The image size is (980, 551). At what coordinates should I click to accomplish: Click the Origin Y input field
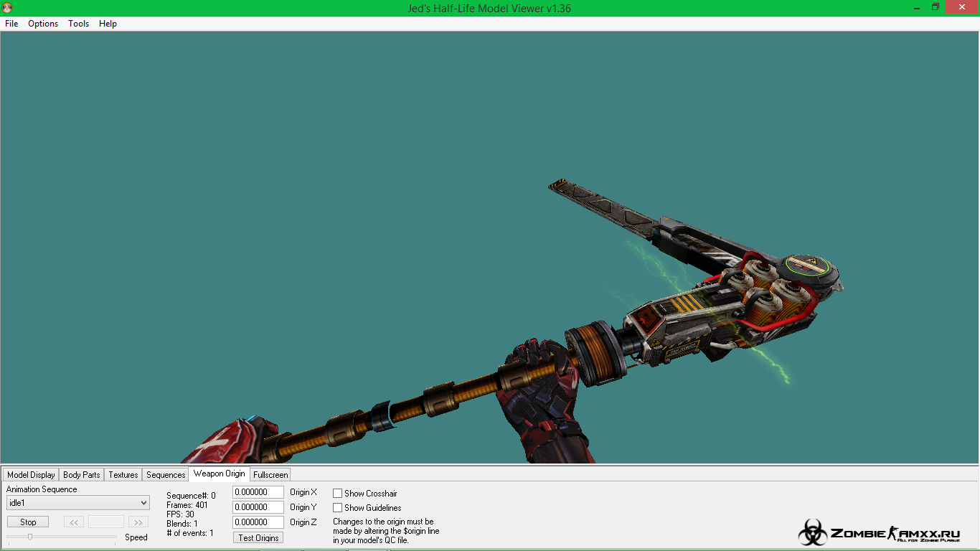point(258,507)
